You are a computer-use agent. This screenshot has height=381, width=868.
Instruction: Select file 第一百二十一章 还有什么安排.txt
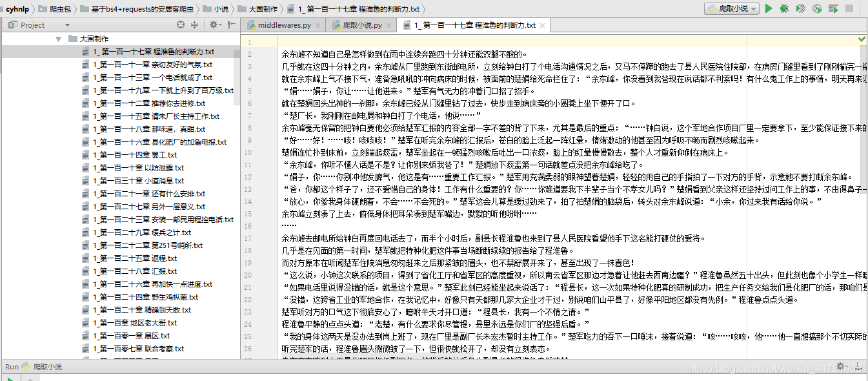144,194
